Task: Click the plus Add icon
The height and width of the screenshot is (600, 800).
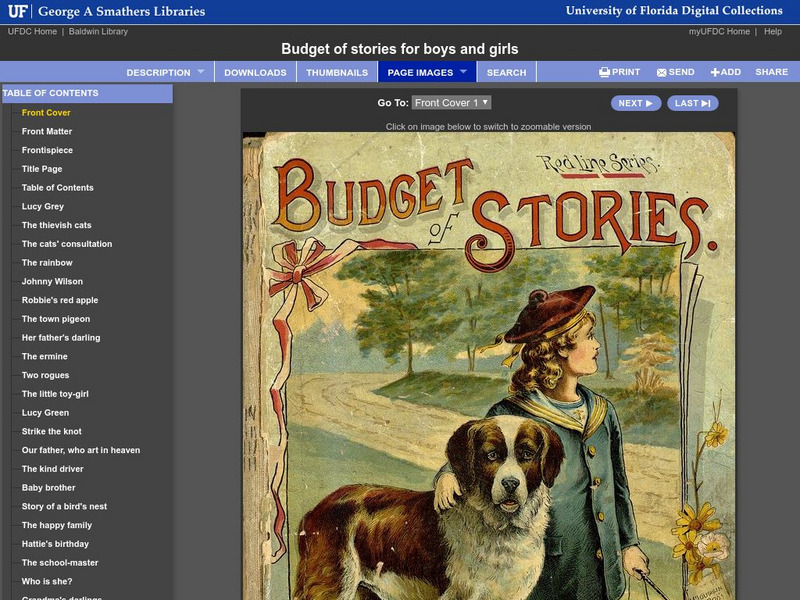Action: pyautogui.click(x=715, y=72)
